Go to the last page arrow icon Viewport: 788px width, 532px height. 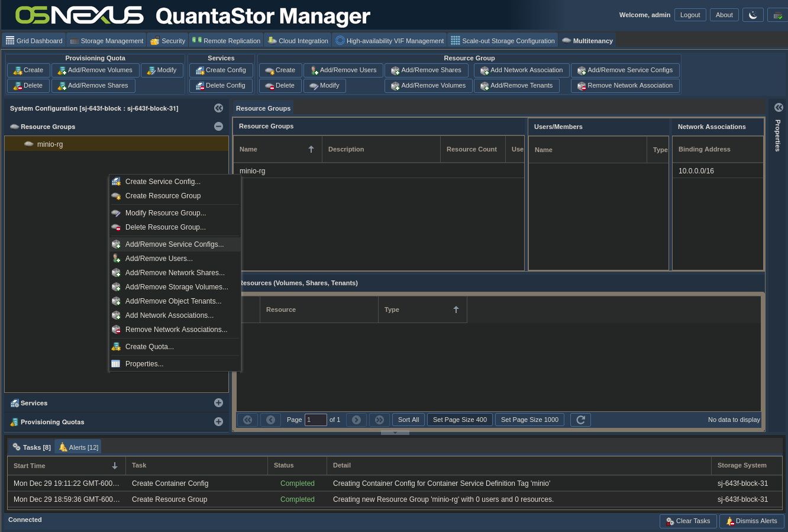click(x=379, y=420)
